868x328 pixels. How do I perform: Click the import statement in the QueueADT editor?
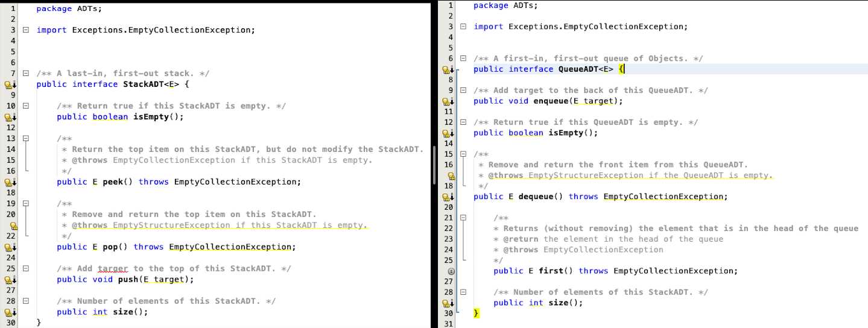580,27
